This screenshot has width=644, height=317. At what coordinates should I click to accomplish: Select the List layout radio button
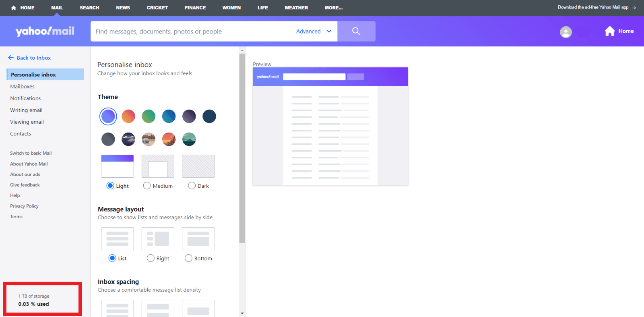(x=112, y=258)
